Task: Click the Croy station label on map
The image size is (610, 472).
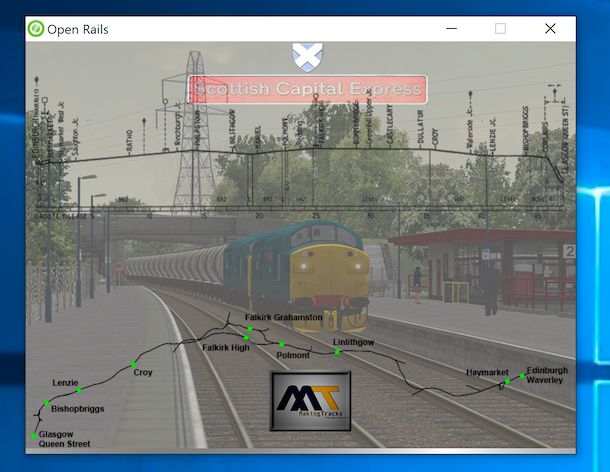Action: pyautogui.click(x=143, y=372)
